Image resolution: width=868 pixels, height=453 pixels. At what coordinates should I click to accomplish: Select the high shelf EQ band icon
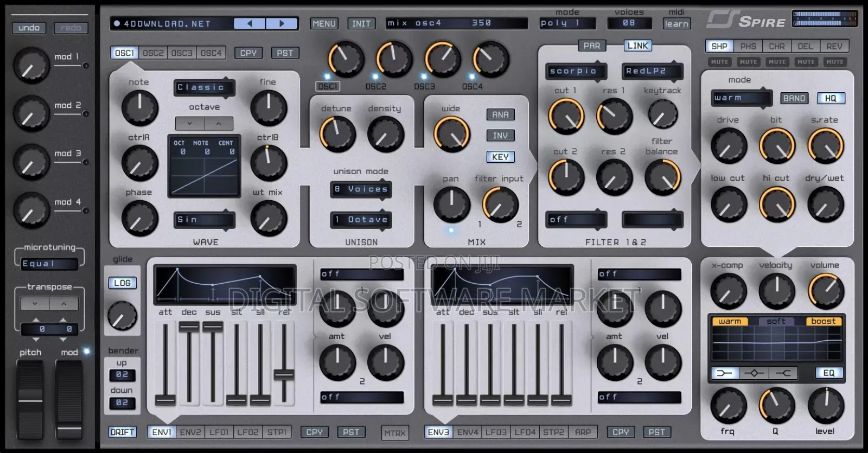tap(783, 373)
